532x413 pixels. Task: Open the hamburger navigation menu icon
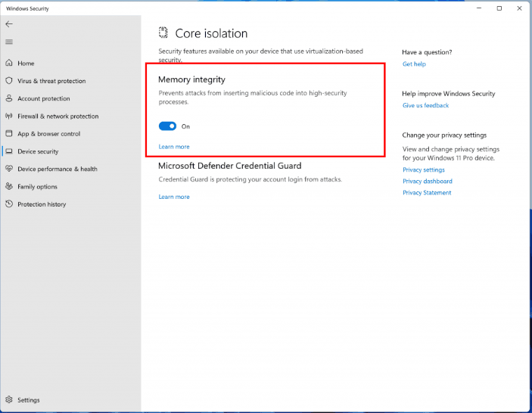pyautogui.click(x=9, y=42)
